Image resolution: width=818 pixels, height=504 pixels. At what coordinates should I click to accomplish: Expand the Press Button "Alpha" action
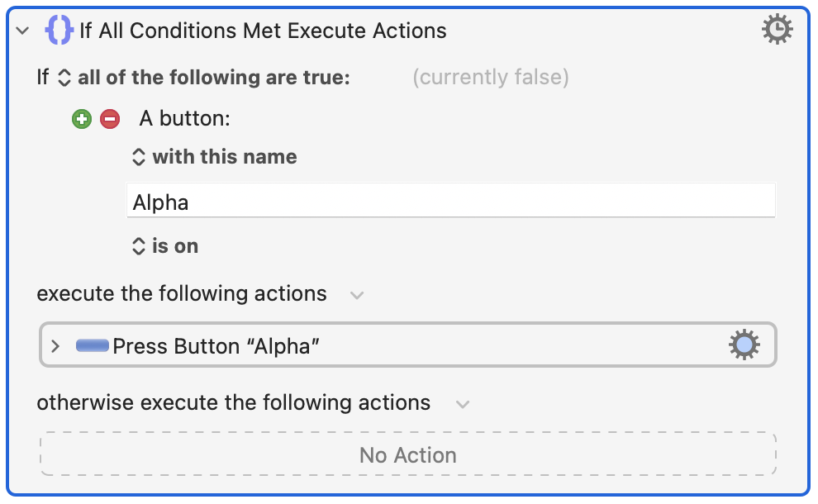[55, 346]
